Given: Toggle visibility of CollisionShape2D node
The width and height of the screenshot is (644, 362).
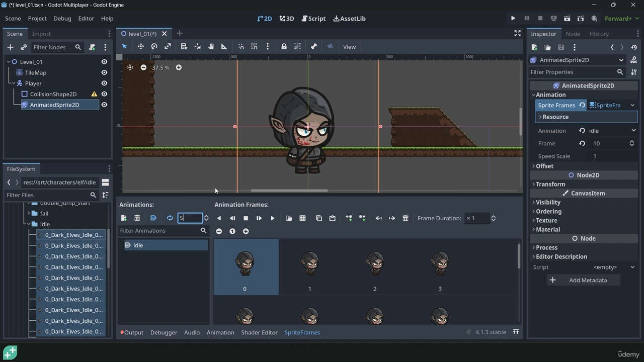Looking at the screenshot, I should (104, 94).
